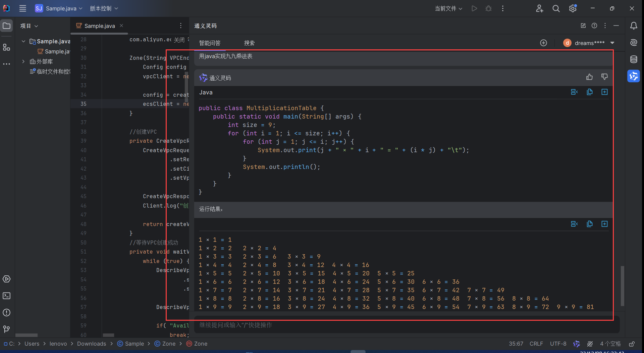
Task: Debug the current file
Action: [488, 8]
